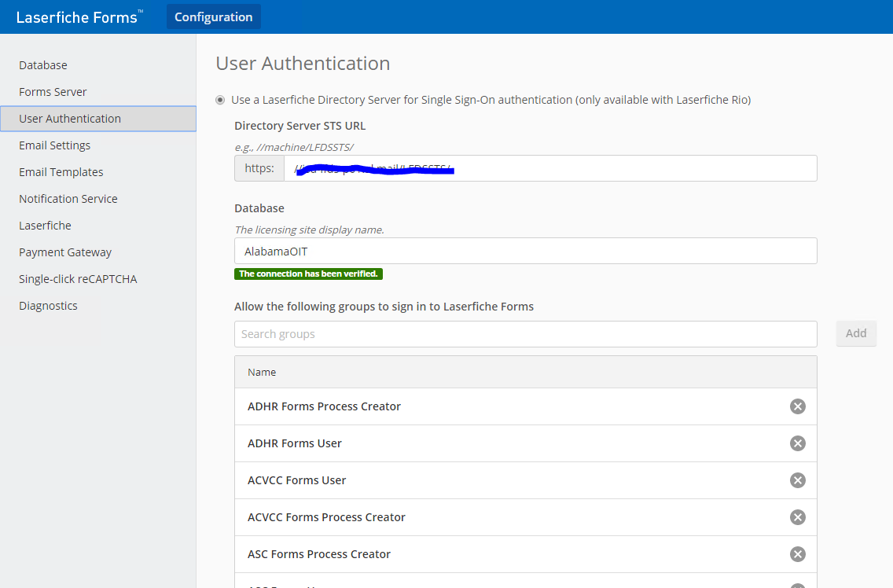The width and height of the screenshot is (893, 588).
Task: Select the ACVCC Forms User row text
Action: [296, 480]
